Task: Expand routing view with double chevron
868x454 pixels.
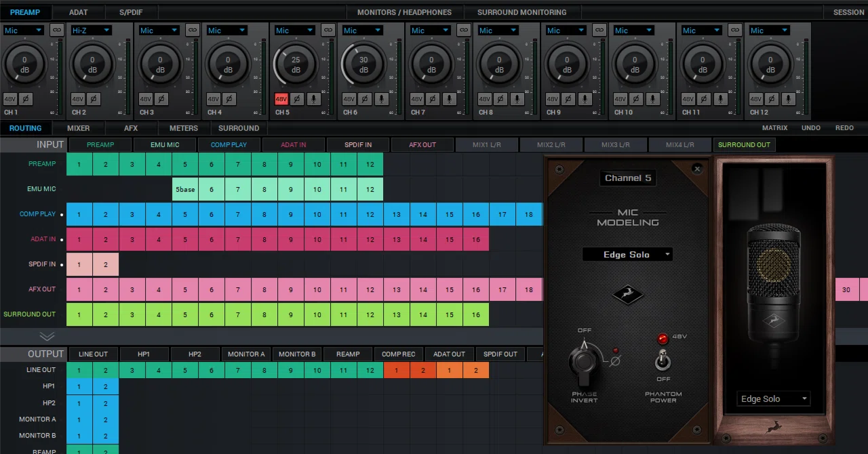Action: [47, 336]
